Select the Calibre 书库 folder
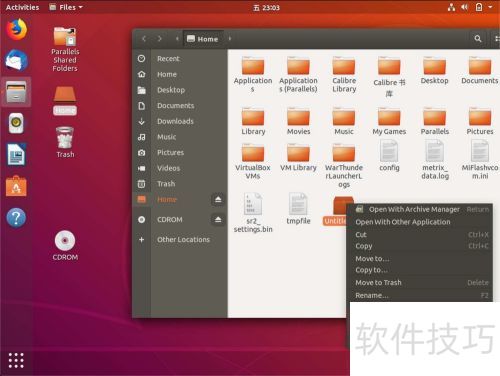This screenshot has height=376, width=500. coord(389,77)
